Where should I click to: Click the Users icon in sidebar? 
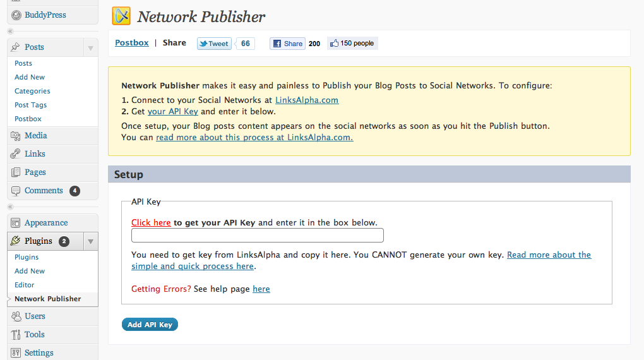16,316
